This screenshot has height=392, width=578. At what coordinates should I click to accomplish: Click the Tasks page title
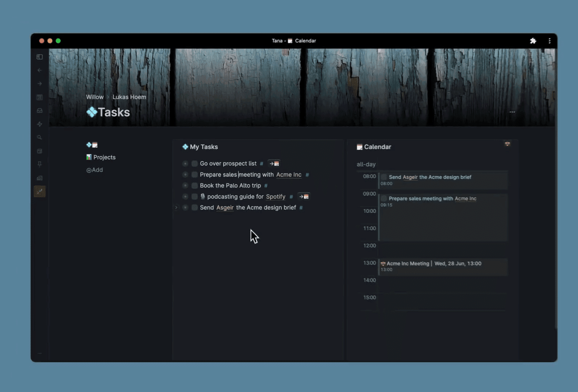coord(114,112)
